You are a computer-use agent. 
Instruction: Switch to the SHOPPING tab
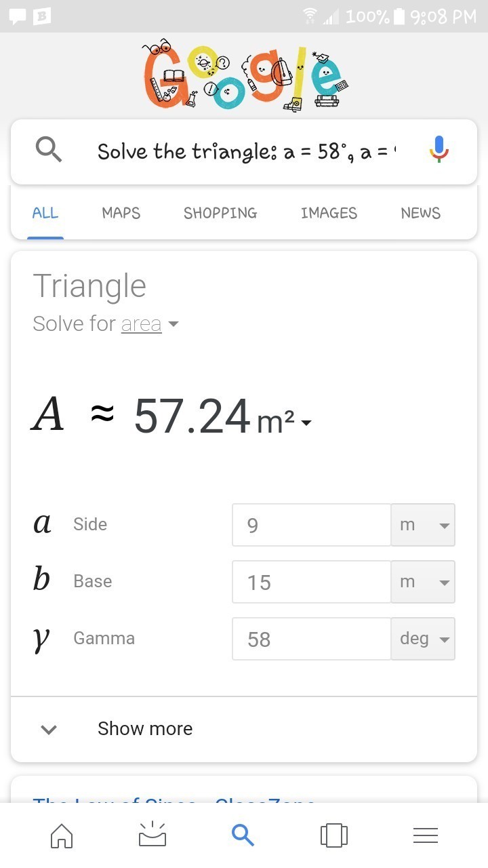click(220, 213)
